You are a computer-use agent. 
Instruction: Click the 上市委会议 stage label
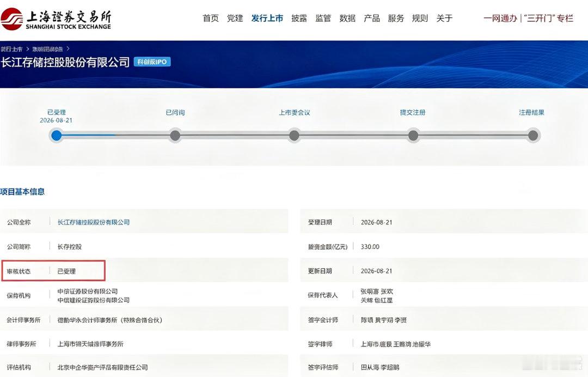coord(295,112)
